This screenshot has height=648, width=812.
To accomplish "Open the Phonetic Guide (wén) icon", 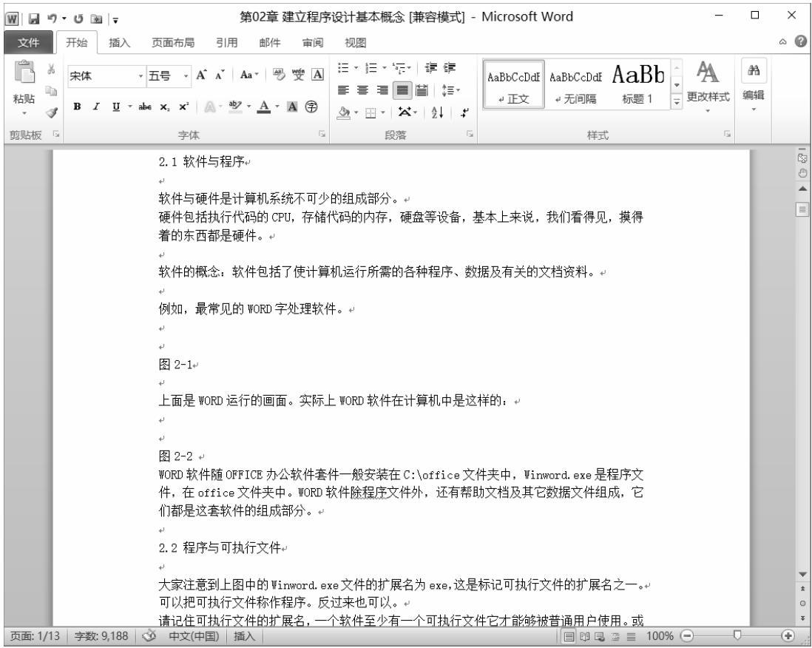I will [x=298, y=75].
